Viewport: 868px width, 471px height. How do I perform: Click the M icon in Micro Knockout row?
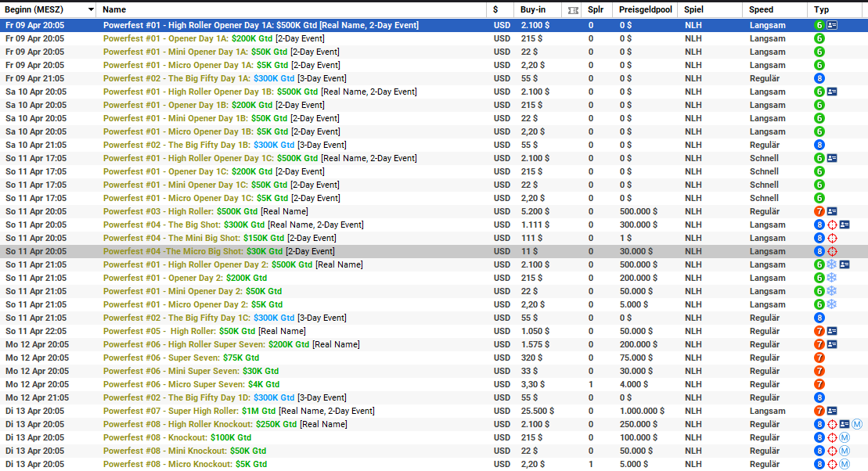pos(845,464)
